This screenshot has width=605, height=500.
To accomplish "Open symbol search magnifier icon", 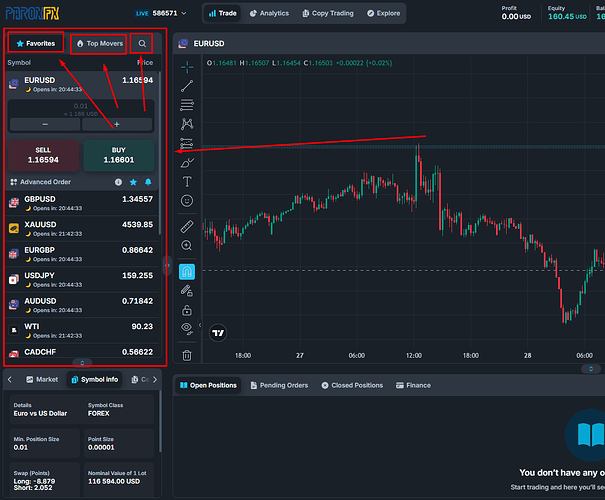I will point(142,44).
